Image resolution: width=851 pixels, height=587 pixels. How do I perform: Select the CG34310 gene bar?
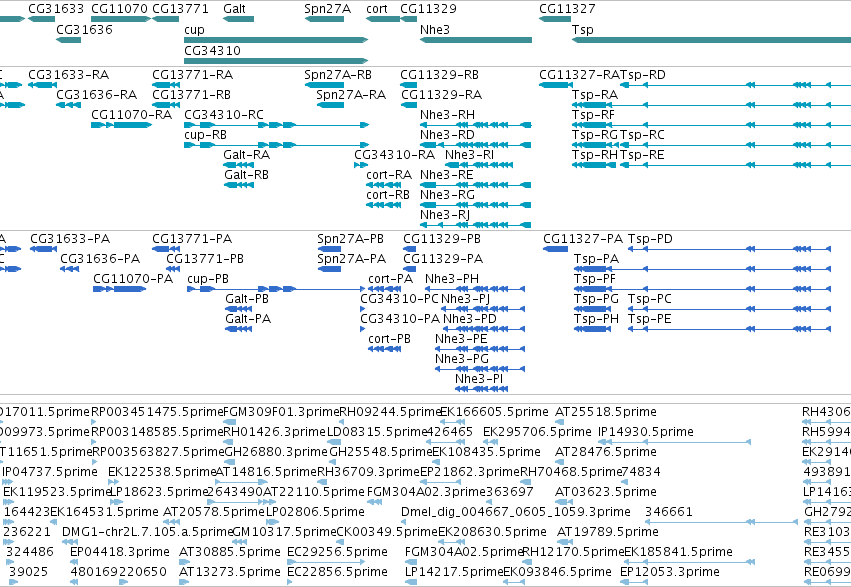coord(276,61)
